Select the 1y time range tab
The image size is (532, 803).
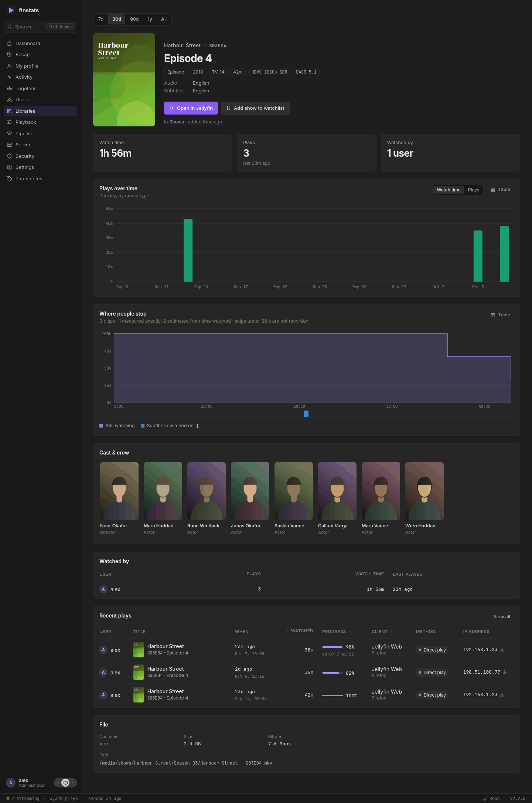point(150,19)
